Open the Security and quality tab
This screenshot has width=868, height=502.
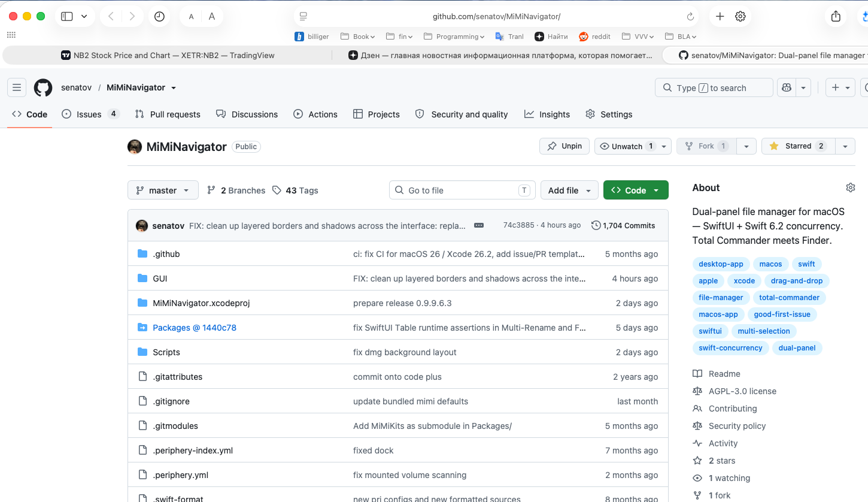pyautogui.click(x=462, y=114)
